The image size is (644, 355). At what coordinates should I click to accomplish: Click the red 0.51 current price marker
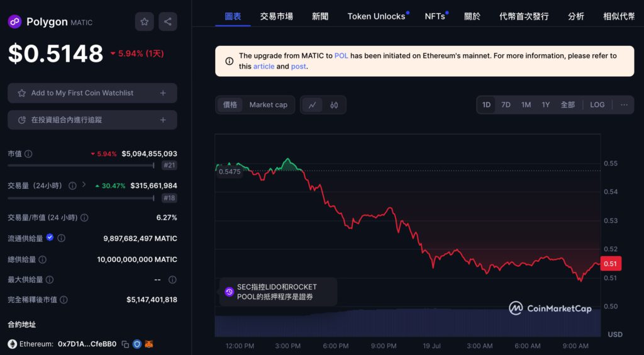tap(610, 263)
